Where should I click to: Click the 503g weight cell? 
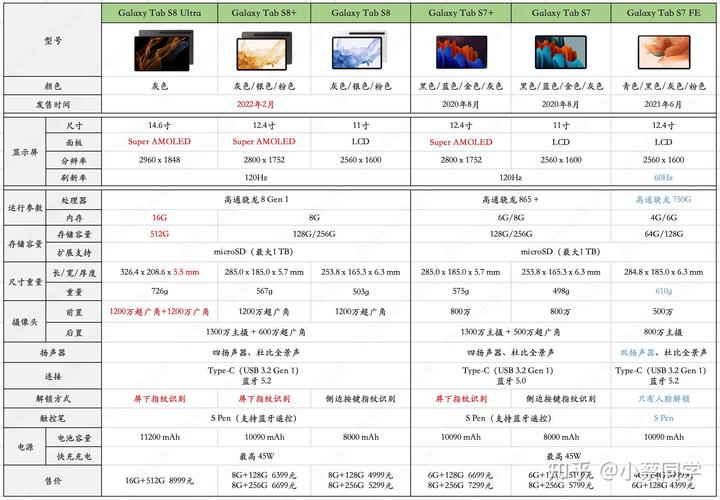[360, 291]
